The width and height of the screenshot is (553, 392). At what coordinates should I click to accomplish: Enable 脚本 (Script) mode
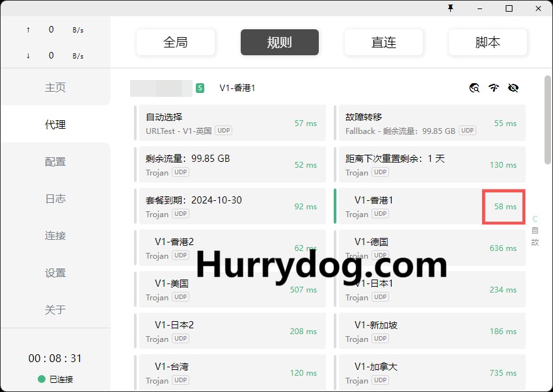click(x=488, y=42)
